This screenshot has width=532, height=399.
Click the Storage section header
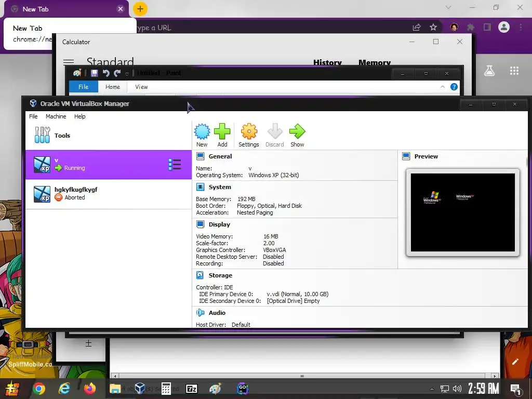click(x=220, y=275)
